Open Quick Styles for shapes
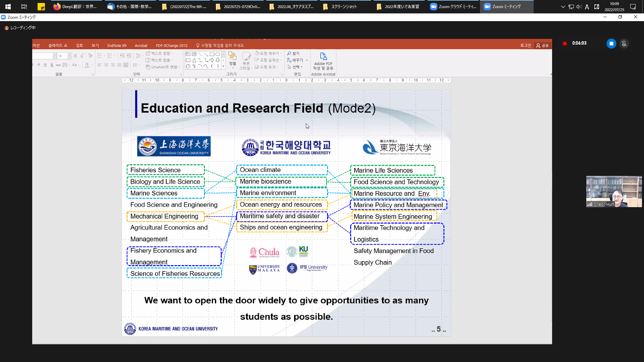Viewport: 644px width, 362px height. 246,61
